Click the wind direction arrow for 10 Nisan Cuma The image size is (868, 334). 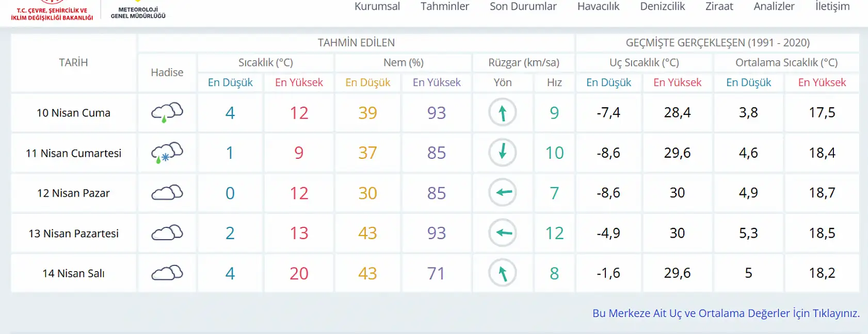[x=503, y=112]
